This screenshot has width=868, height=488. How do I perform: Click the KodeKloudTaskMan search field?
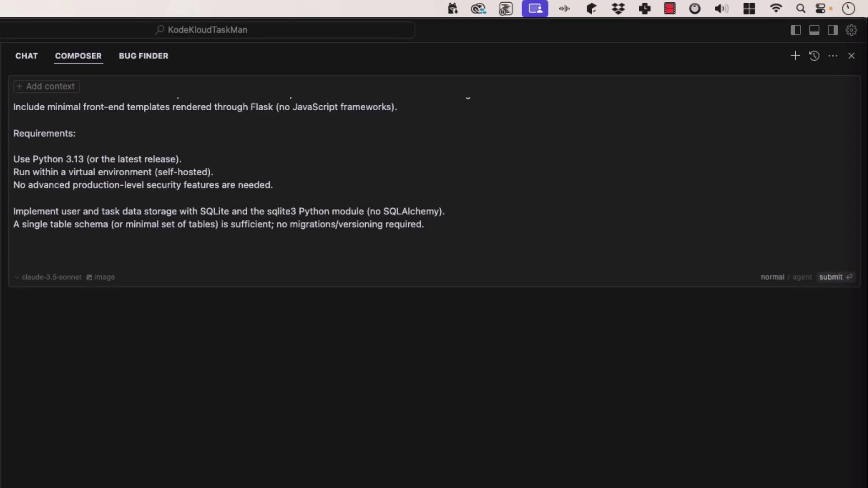tap(284, 30)
